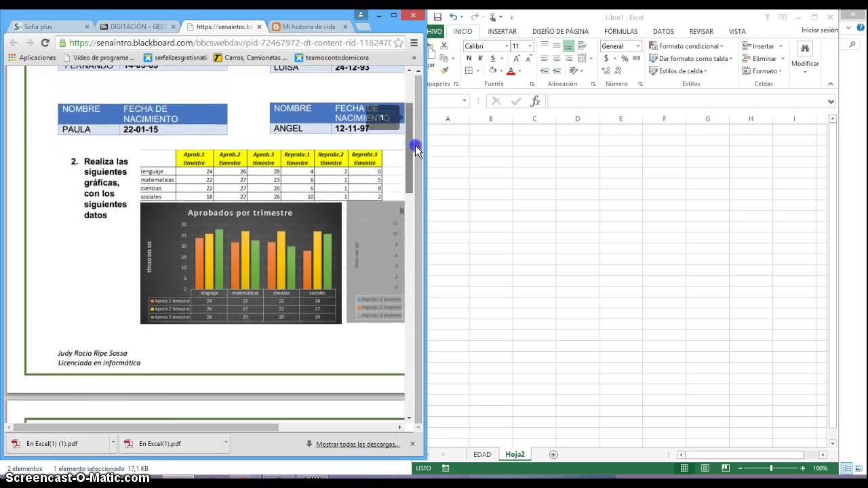Viewport: 868px width, 488px height.
Task: Redo action in Excel quick access toolbar
Action: click(x=475, y=17)
